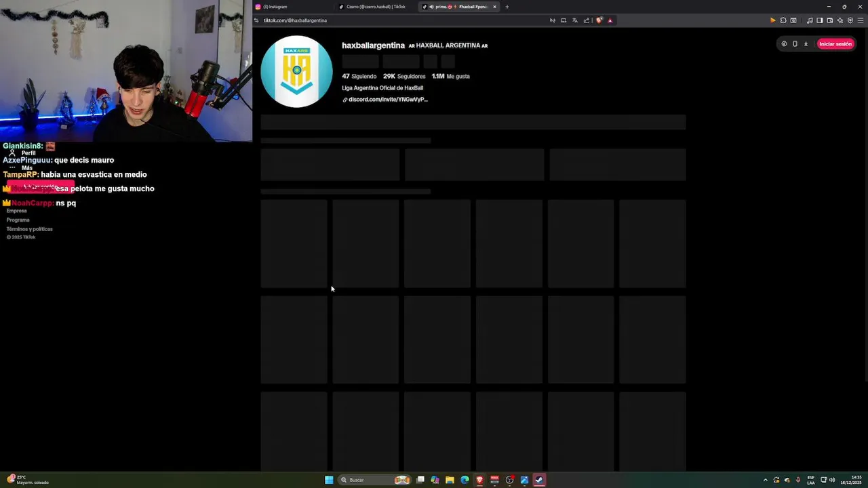The height and width of the screenshot is (488, 868).
Task: Open the site settings icon in address bar
Action: click(x=256, y=20)
